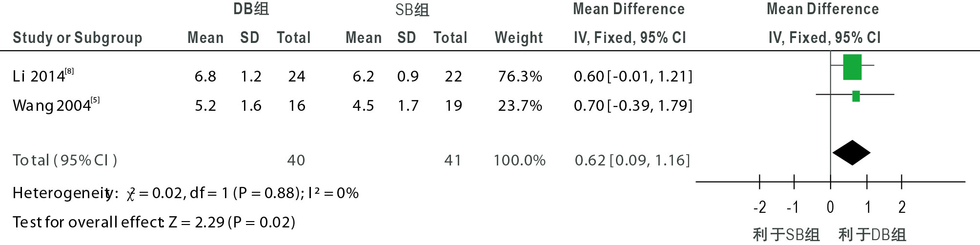Viewport: 980px width, 245px height.
Task: Open reference [5] superscript citation
Action: coord(95,101)
